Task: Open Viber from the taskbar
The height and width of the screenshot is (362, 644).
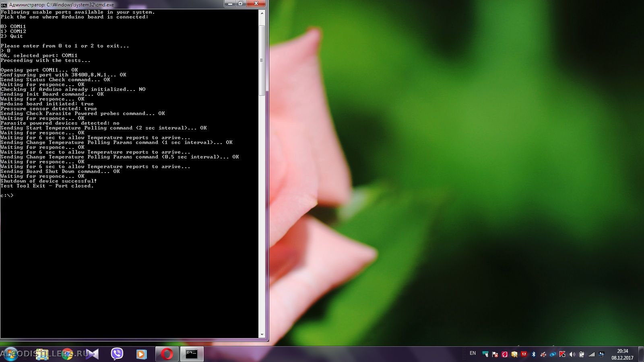Action: coord(117,354)
